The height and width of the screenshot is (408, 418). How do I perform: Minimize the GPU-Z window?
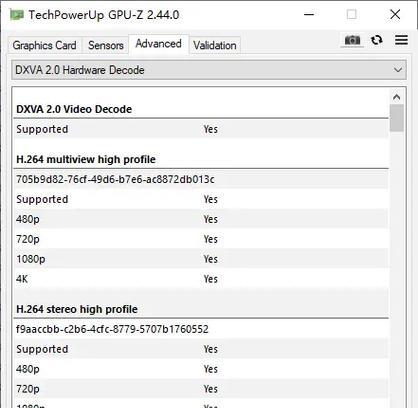pyautogui.click(x=309, y=14)
